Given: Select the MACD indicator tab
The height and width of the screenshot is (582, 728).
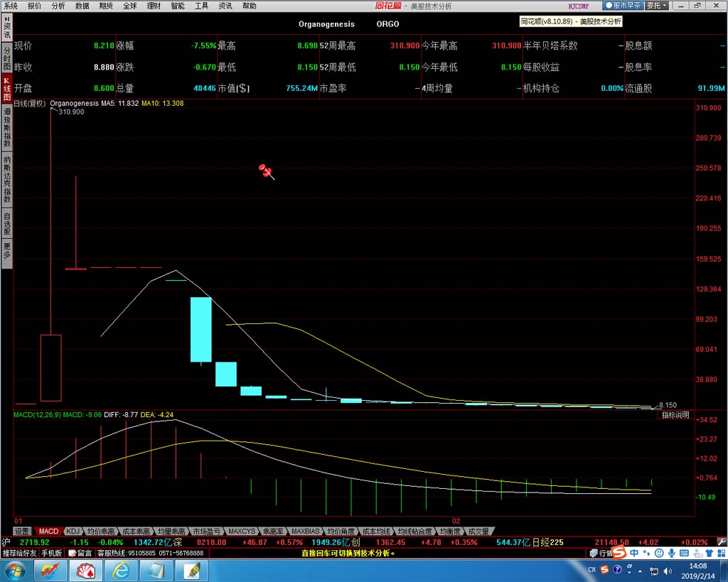Looking at the screenshot, I should click(x=48, y=531).
